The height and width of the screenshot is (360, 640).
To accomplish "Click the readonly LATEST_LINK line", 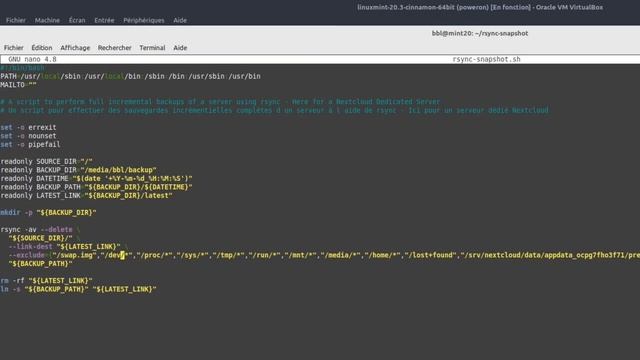I will [86, 196].
